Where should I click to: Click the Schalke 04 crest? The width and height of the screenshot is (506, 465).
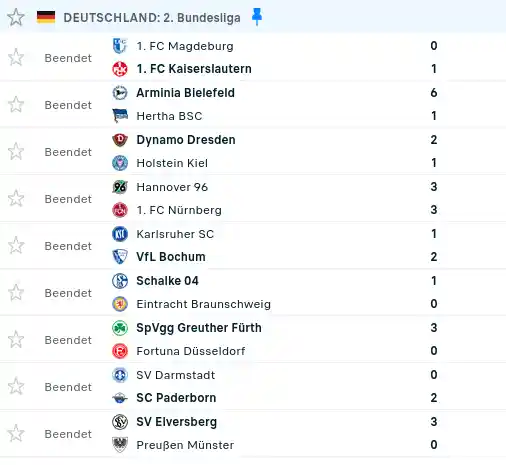pos(120,281)
